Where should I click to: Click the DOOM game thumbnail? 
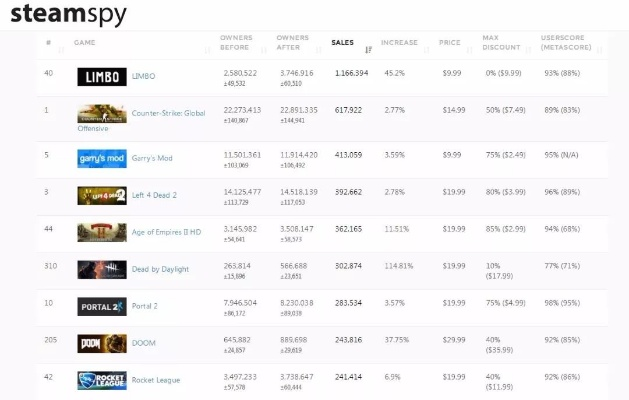101,343
